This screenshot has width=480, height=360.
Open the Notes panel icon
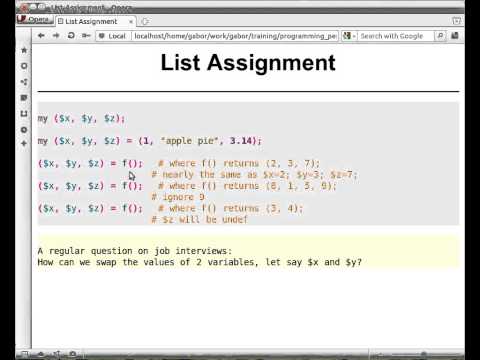pos(24,98)
